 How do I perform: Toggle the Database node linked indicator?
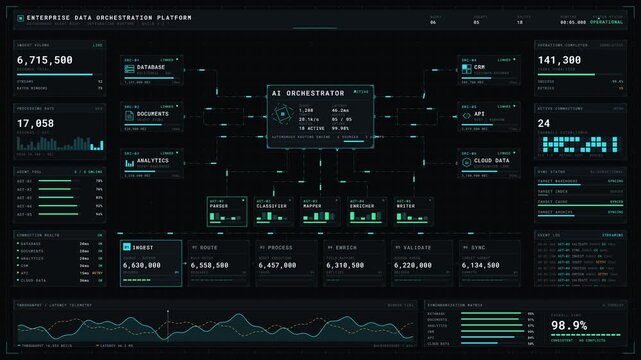(177, 60)
